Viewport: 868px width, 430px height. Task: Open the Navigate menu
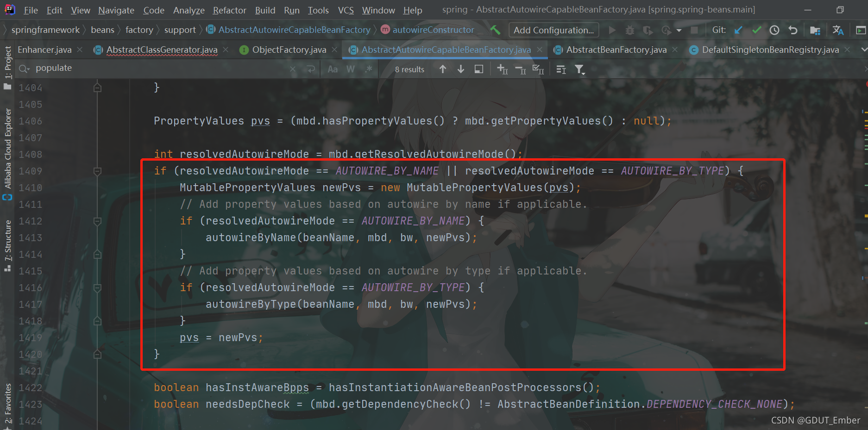pos(116,10)
